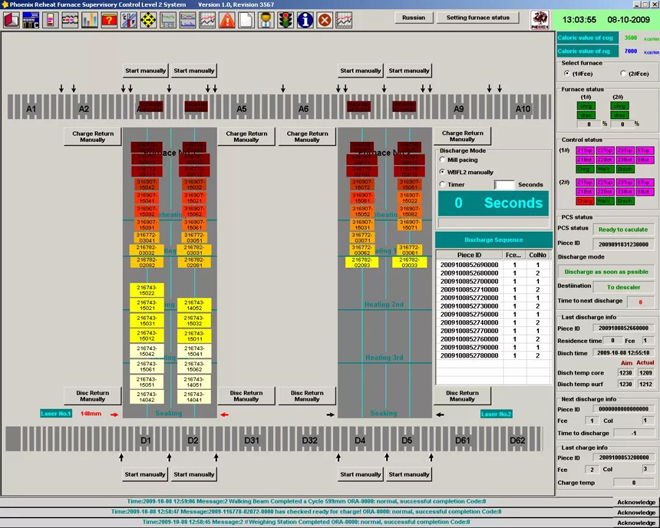Select piece 2009100852690000 in discharge list
This screenshot has width=660, height=528.
tap(469, 266)
